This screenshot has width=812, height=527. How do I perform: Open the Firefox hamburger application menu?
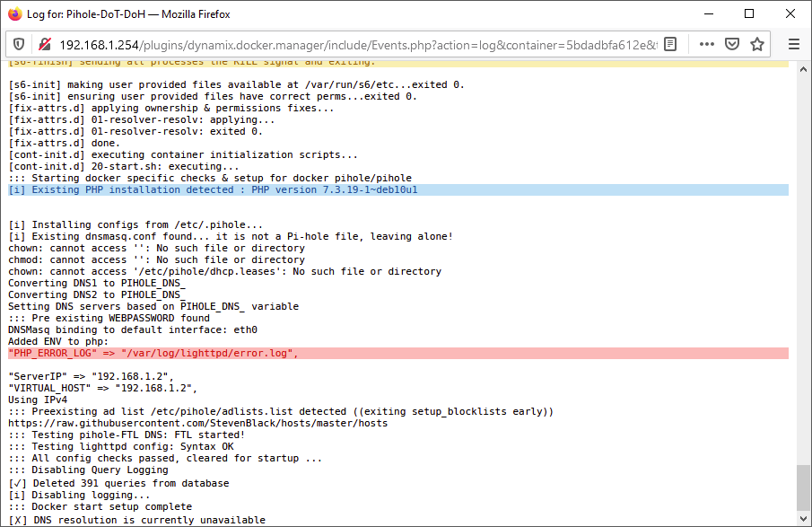794,45
